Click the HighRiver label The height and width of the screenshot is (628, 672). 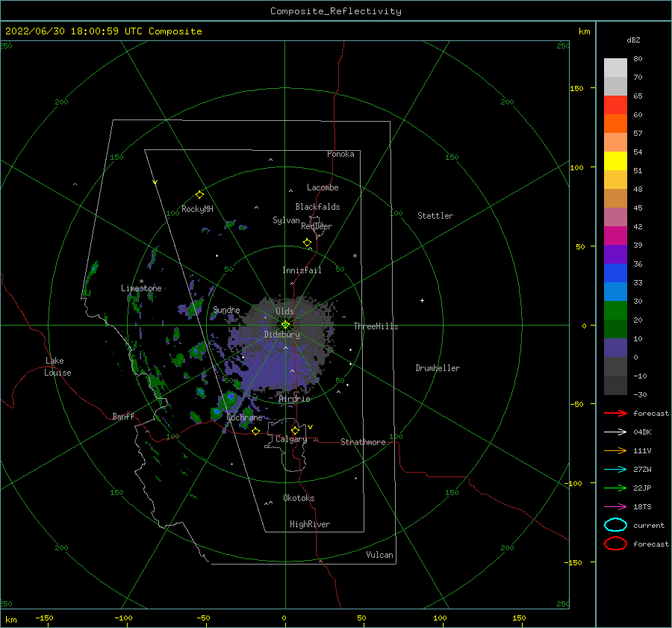tap(310, 525)
